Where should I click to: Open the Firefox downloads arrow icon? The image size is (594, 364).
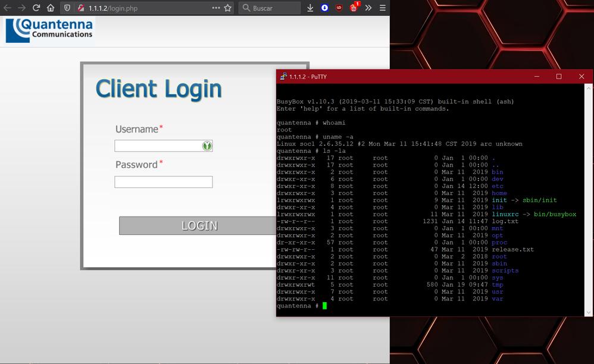click(310, 8)
